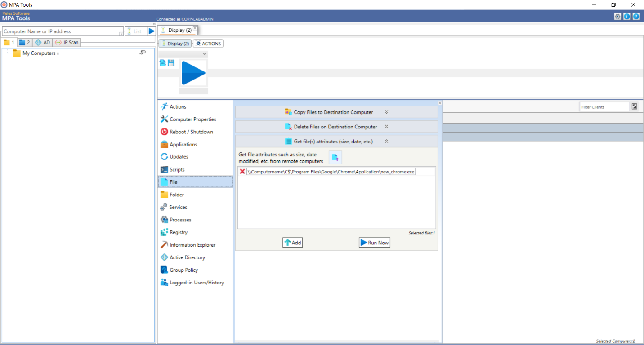Remove the new_chrome.exe file with red X
The width and height of the screenshot is (644, 345).
click(242, 172)
